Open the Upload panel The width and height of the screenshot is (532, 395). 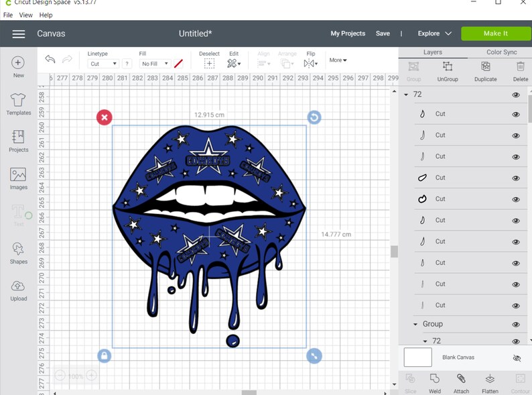(x=18, y=290)
